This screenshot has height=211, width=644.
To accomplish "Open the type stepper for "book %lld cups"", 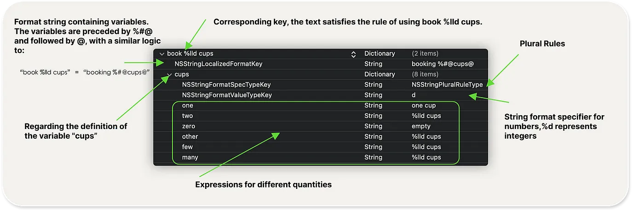I will tap(353, 54).
